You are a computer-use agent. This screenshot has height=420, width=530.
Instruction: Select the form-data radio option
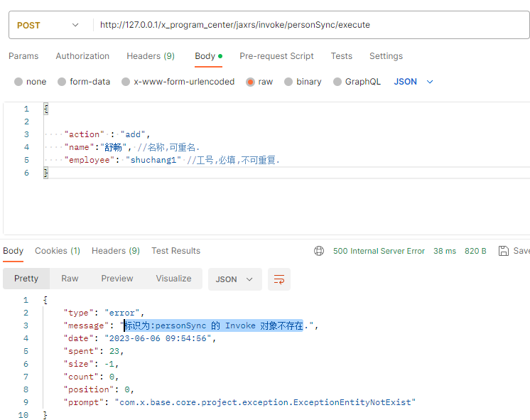click(x=62, y=82)
